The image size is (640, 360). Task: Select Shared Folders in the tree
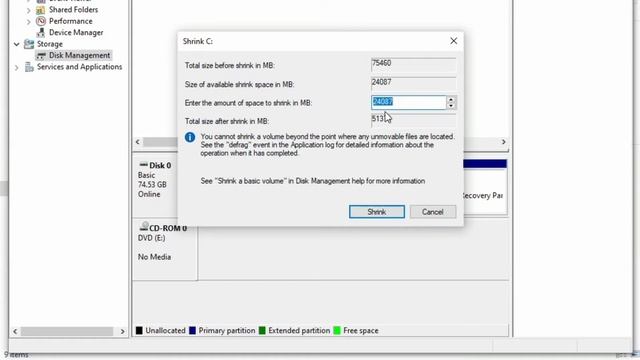point(73,9)
